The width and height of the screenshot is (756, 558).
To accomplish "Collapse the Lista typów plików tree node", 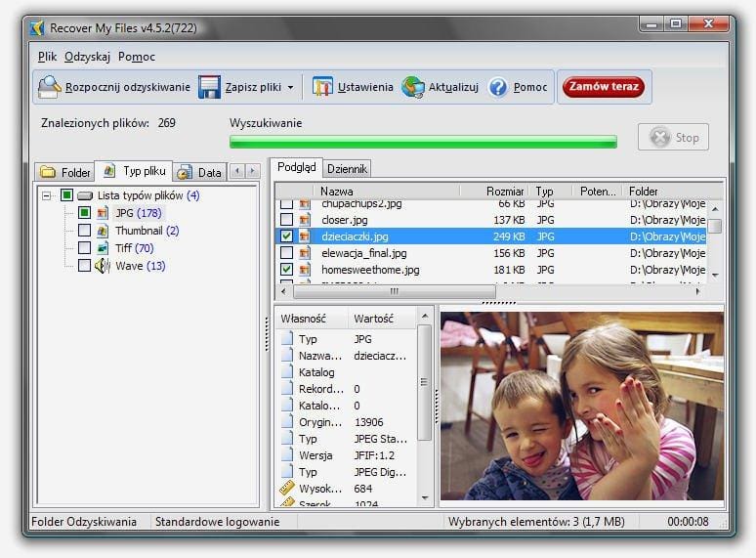I will (x=46, y=195).
